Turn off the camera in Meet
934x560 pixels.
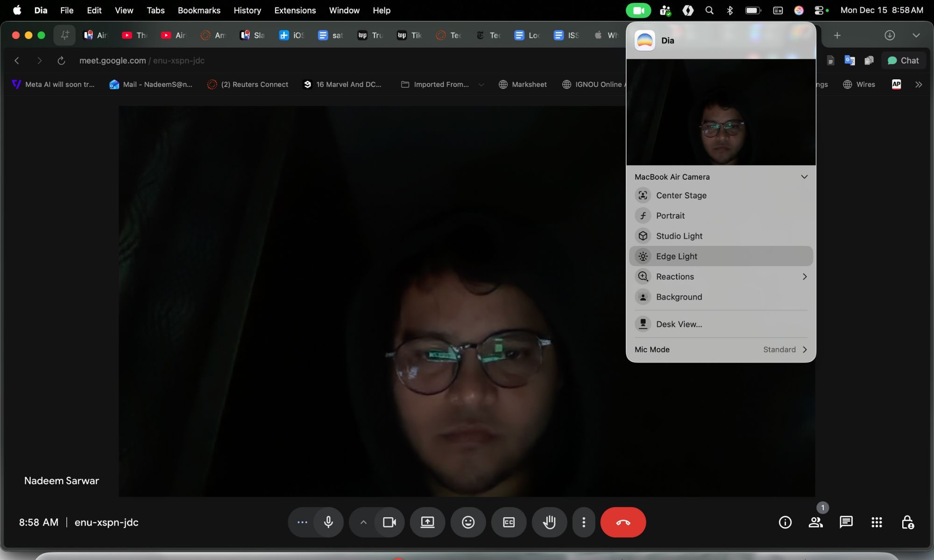pyautogui.click(x=389, y=522)
